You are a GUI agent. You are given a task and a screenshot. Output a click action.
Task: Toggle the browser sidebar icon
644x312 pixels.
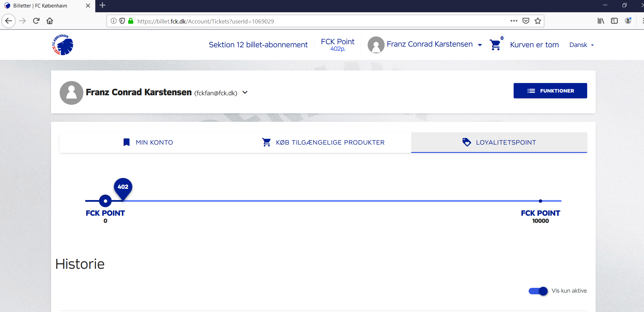(614, 21)
